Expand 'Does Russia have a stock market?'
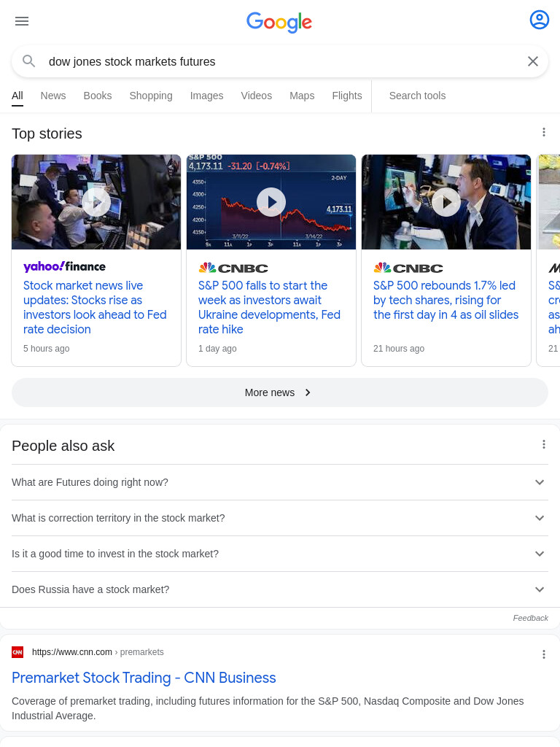This screenshot has width=560, height=747. point(280,589)
